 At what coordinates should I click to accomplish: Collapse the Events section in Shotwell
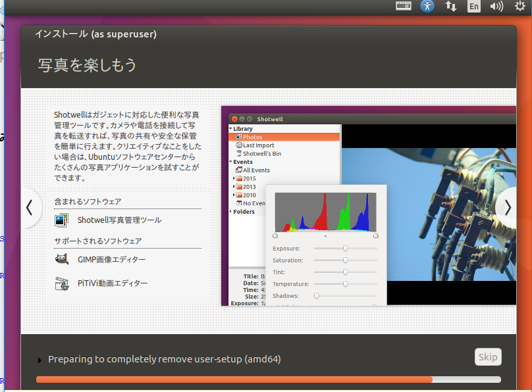pyautogui.click(x=230, y=162)
